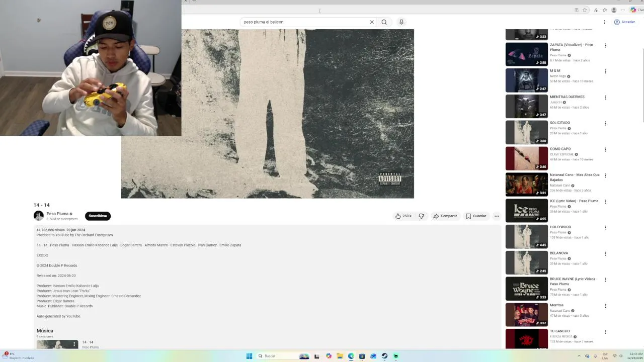Open the volume control in tray
644x362 pixels.
(621, 356)
